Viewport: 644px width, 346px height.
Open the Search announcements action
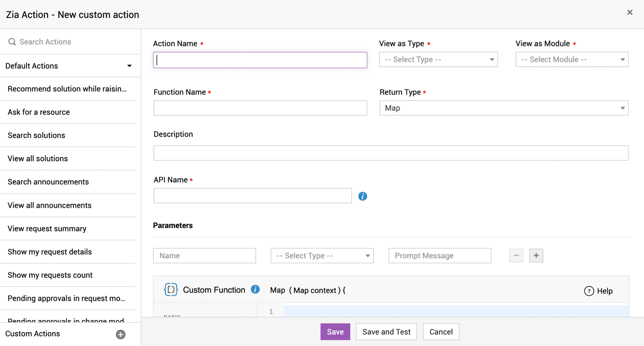pos(48,182)
